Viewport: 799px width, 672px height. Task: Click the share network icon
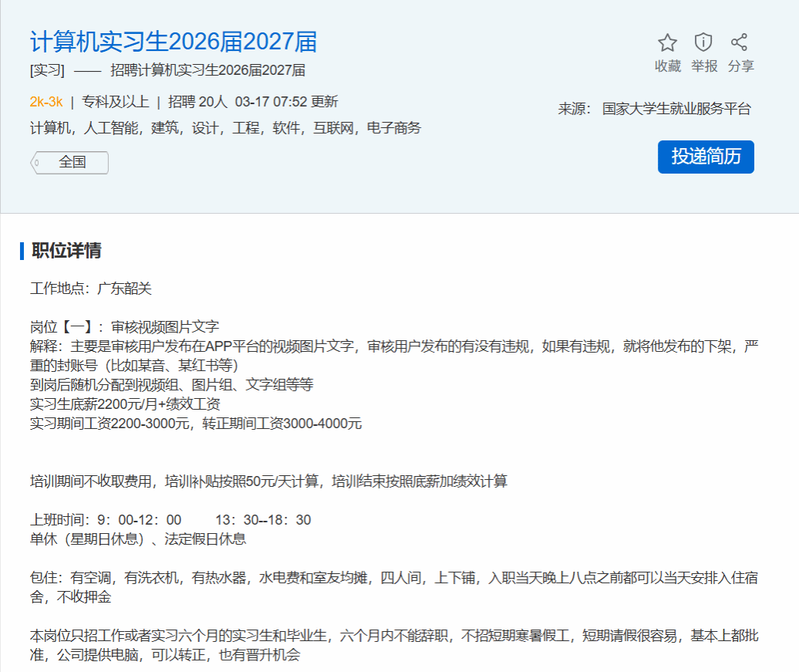click(x=740, y=42)
